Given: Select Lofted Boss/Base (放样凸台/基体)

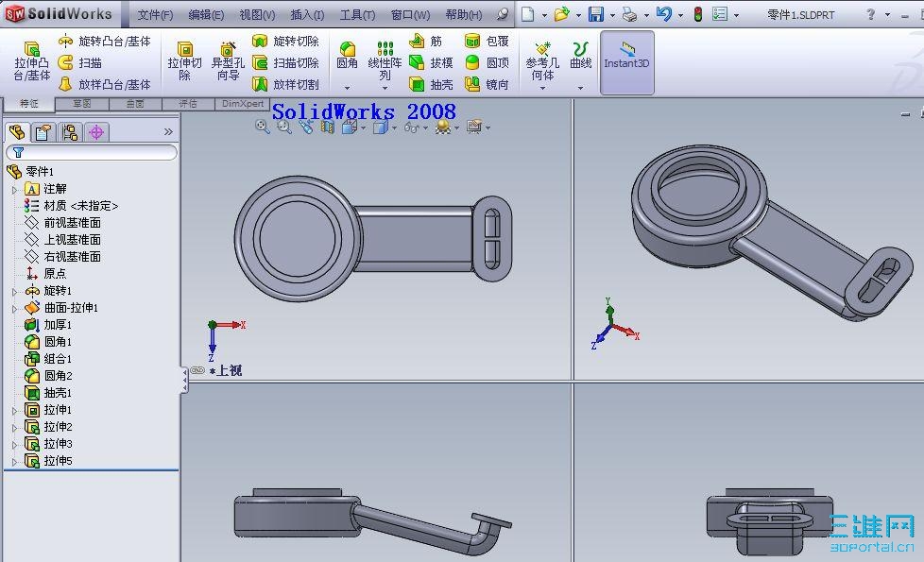Looking at the screenshot, I should [x=105, y=84].
